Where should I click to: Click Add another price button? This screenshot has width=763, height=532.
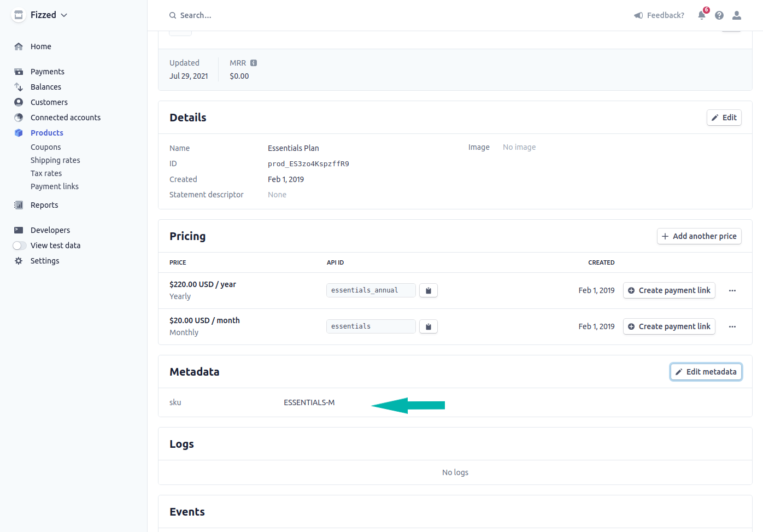click(699, 236)
